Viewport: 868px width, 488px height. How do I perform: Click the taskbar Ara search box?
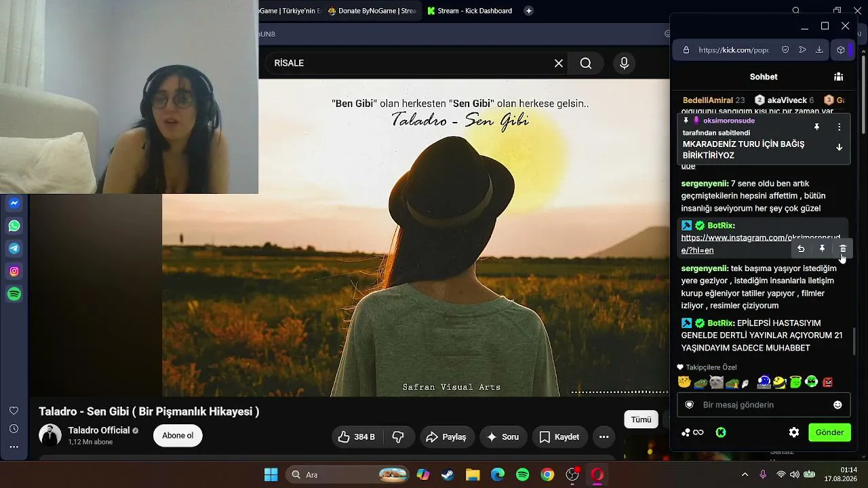[x=347, y=474]
